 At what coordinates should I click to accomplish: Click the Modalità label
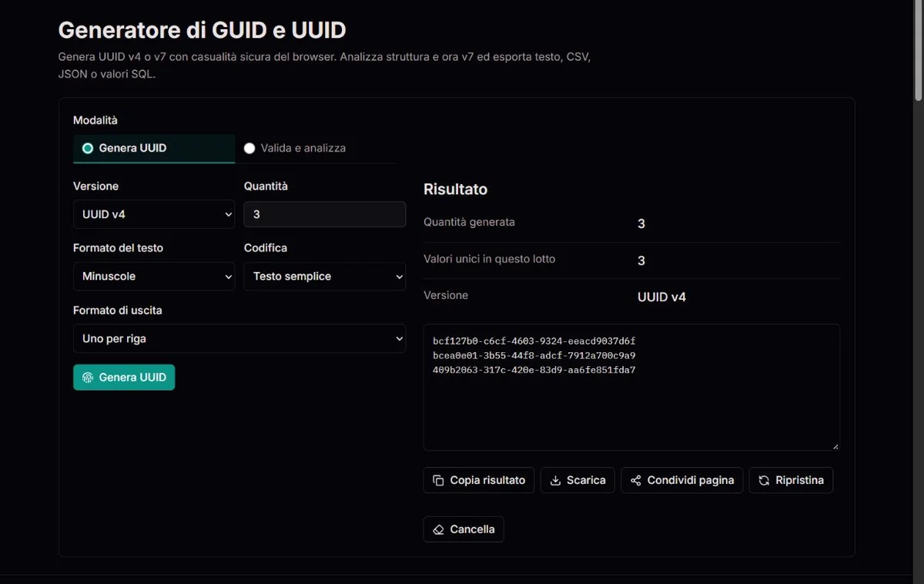(95, 120)
